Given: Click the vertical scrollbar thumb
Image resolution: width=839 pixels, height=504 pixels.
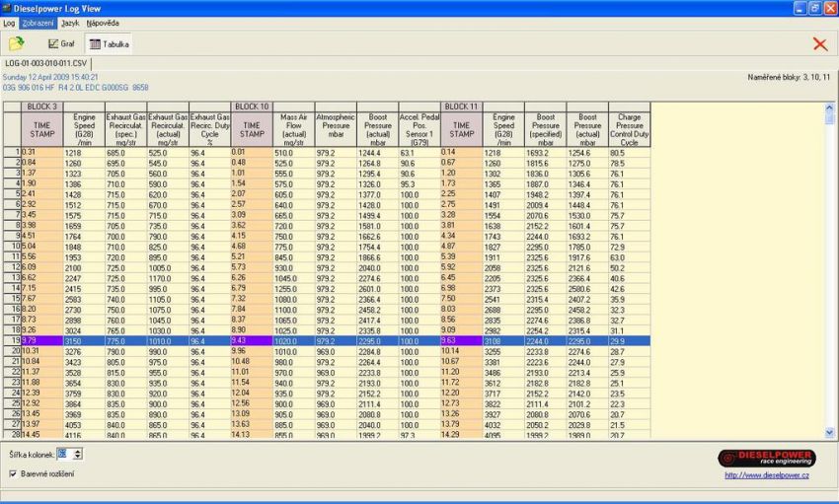Looking at the screenshot, I should (829, 118).
